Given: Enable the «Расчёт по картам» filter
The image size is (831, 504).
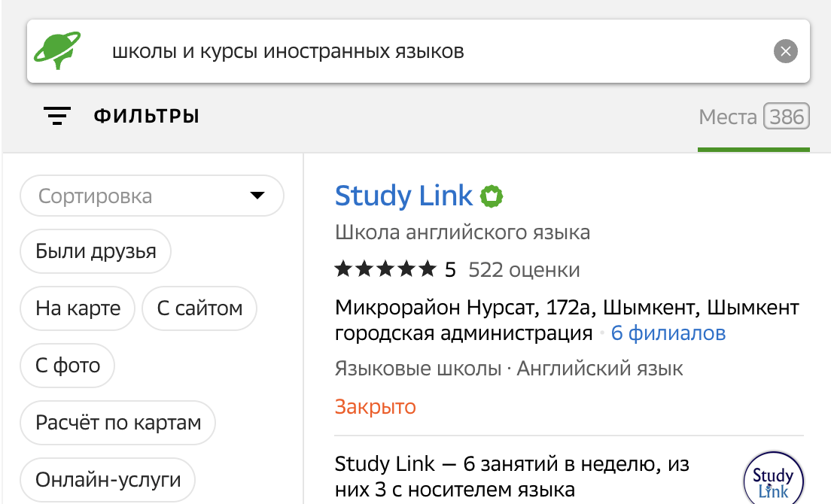Looking at the screenshot, I should [117, 422].
